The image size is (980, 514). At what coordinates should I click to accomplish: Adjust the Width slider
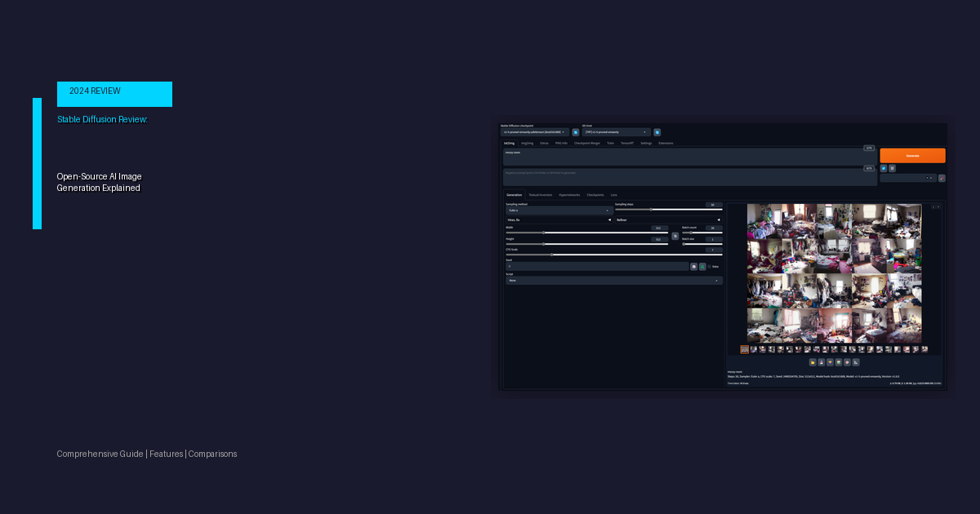587,233
